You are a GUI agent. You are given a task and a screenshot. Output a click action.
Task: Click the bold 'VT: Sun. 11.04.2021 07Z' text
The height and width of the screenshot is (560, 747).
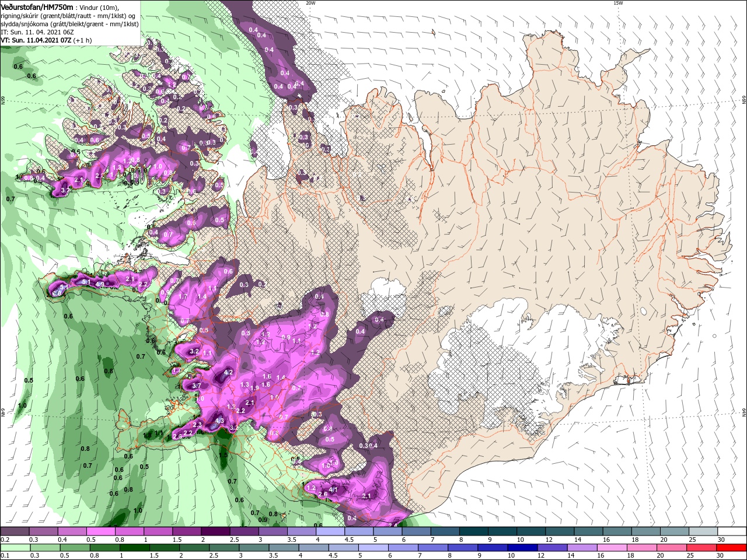[36, 41]
